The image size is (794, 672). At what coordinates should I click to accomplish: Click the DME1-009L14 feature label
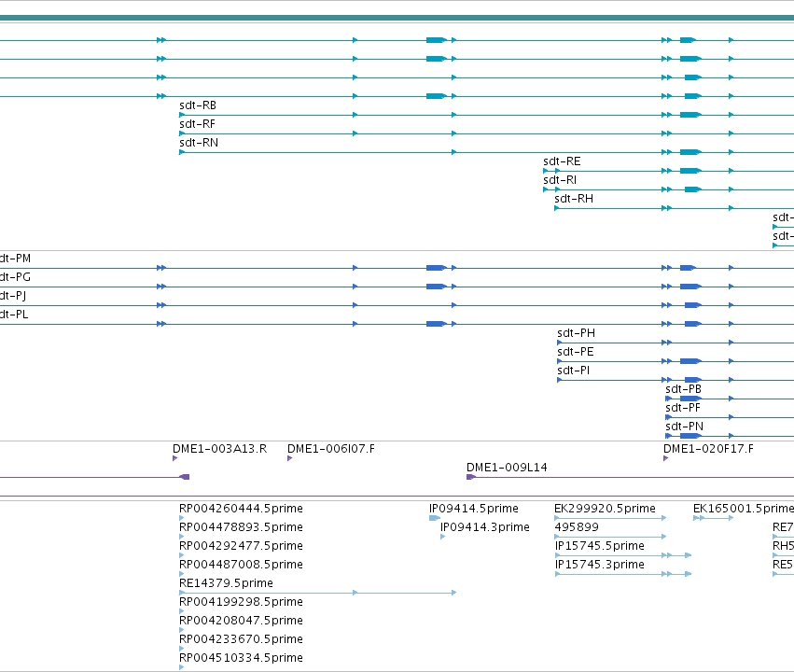507,468
